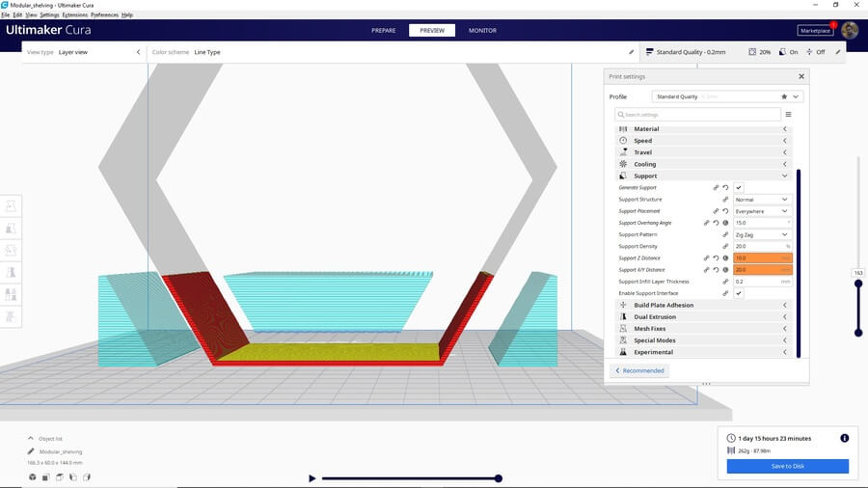This screenshot has width=868, height=488.
Task: Reset Support X/Y Distance to default
Action: point(716,270)
